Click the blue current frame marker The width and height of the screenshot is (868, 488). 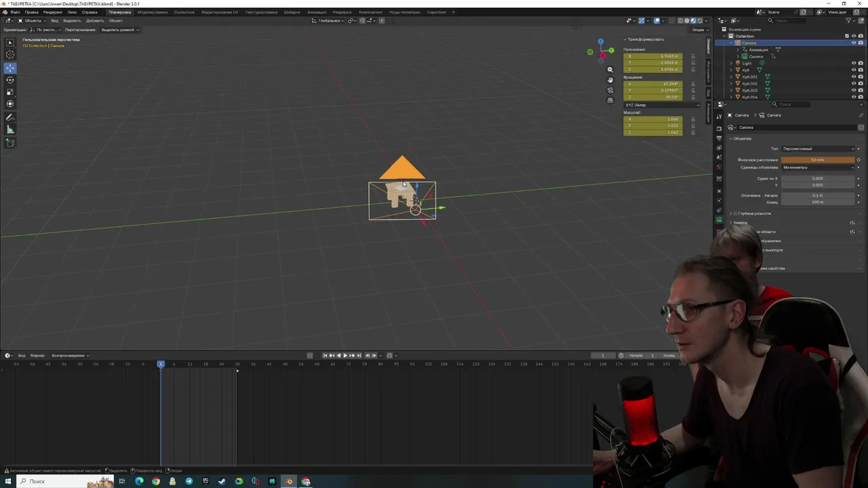point(161,365)
